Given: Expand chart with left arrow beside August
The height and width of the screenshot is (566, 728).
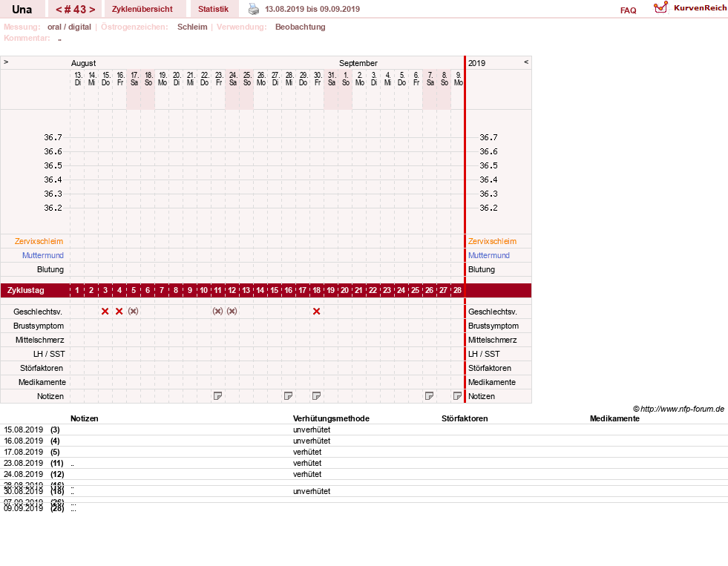Looking at the screenshot, I should [x=6, y=62].
